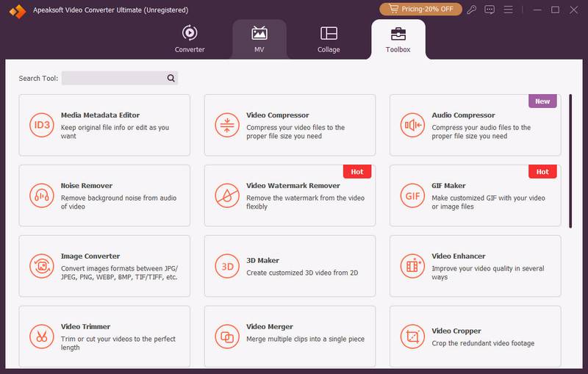Click the shopping cart icon in Pricing button
588x374 pixels.
[393, 9]
